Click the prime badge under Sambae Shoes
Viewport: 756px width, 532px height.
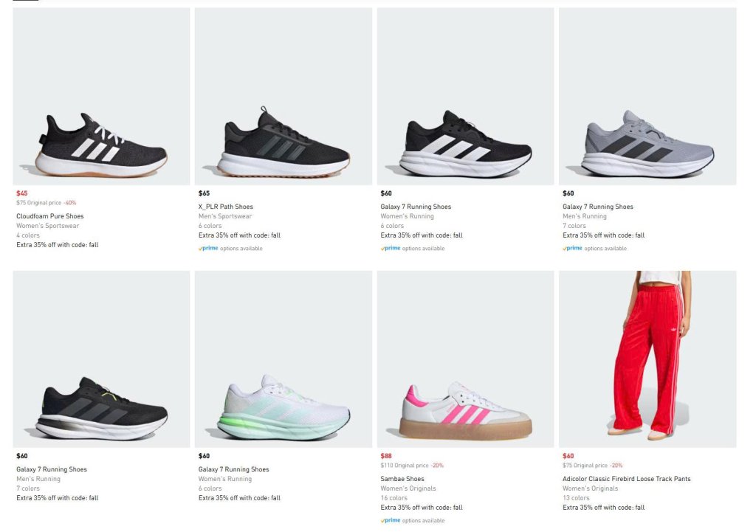[390, 521]
